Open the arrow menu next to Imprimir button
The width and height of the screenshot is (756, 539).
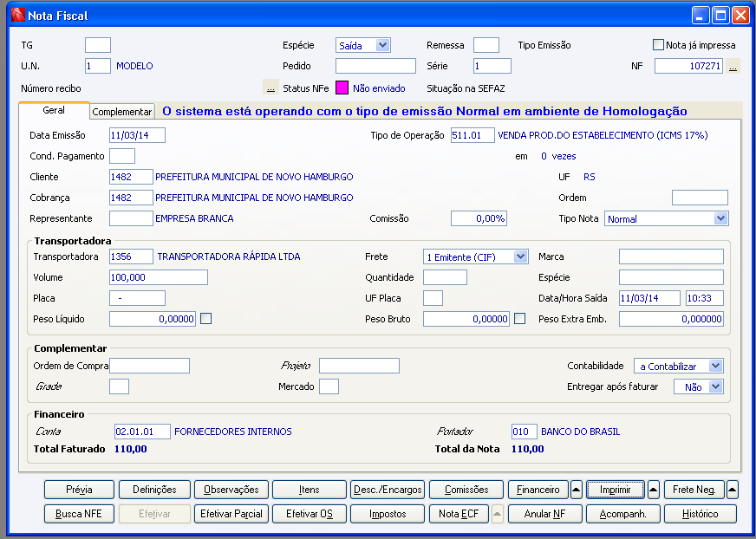(x=654, y=490)
